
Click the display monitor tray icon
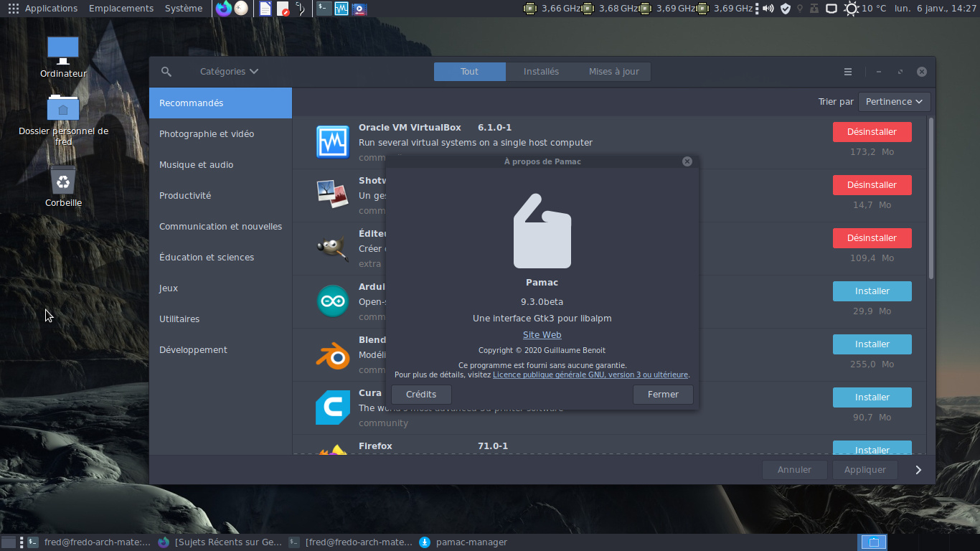coord(831,9)
